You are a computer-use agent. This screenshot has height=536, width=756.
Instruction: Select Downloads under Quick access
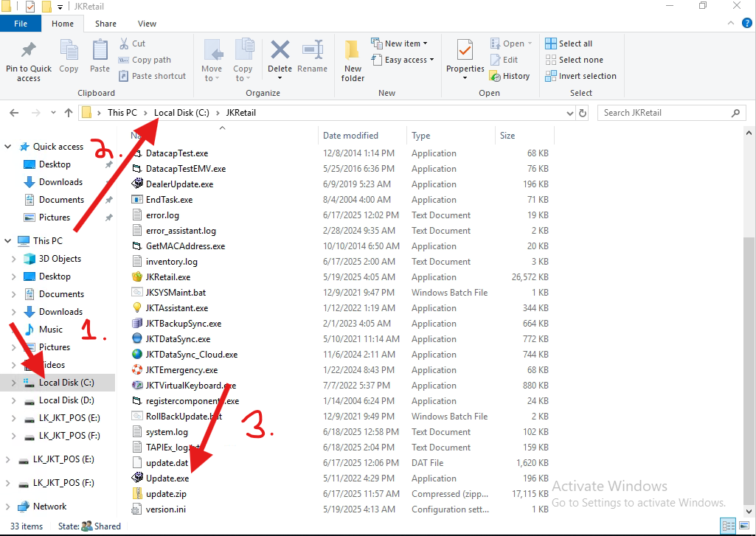pos(60,182)
